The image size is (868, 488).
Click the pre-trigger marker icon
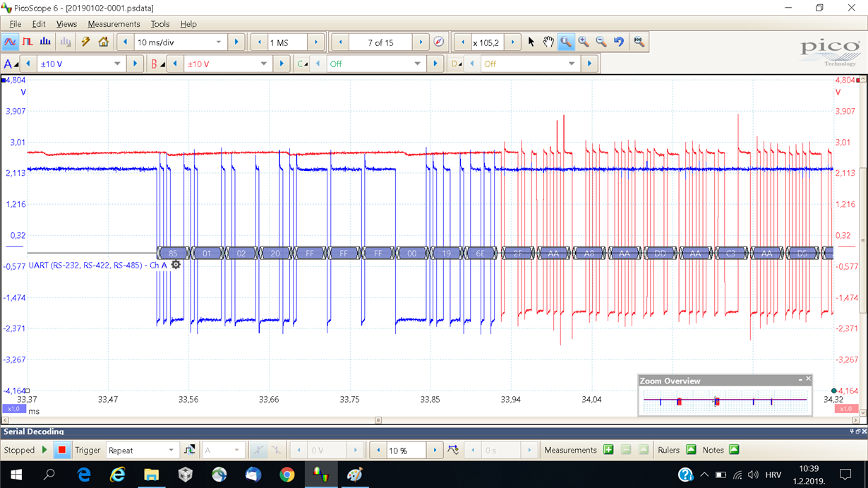(x=453, y=450)
